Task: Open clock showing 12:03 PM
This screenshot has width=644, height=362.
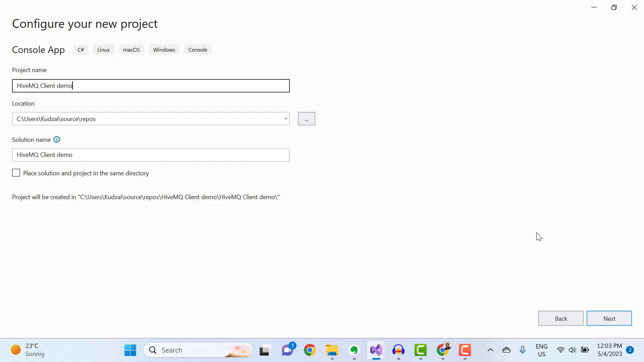Action: 609,350
